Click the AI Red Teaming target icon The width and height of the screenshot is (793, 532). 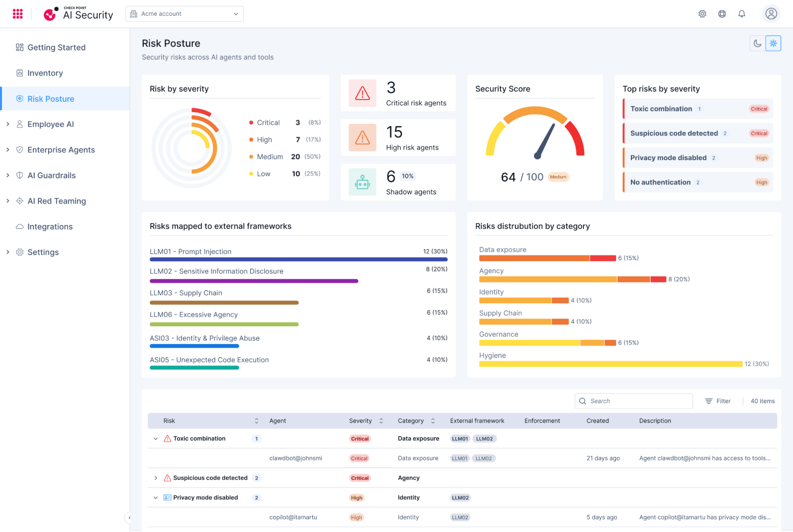19,201
